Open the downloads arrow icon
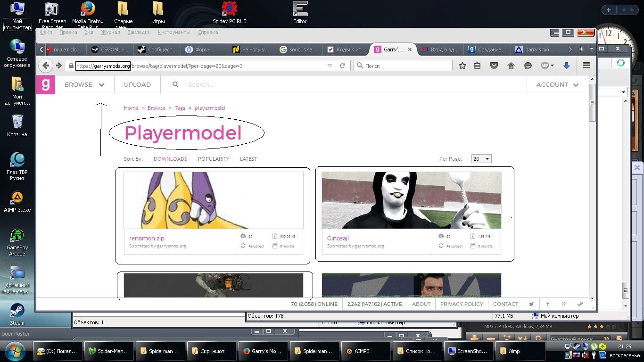 [567, 66]
